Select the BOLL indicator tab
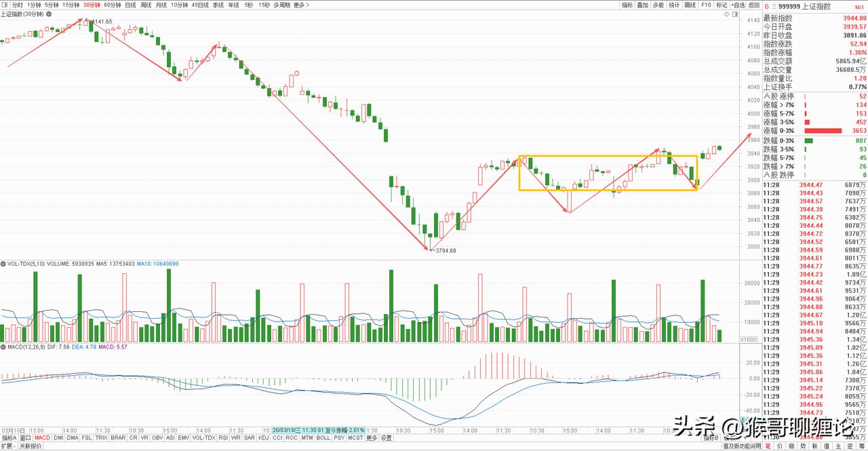Screen dimensions: 868x451 323,437
